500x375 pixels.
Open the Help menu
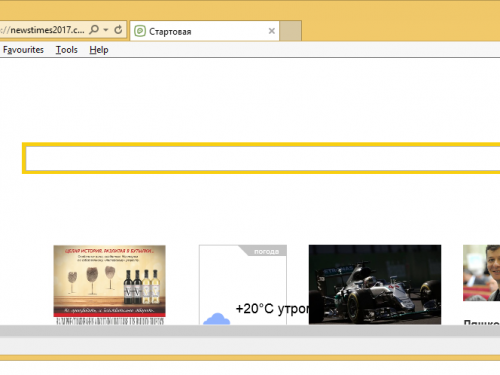99,50
